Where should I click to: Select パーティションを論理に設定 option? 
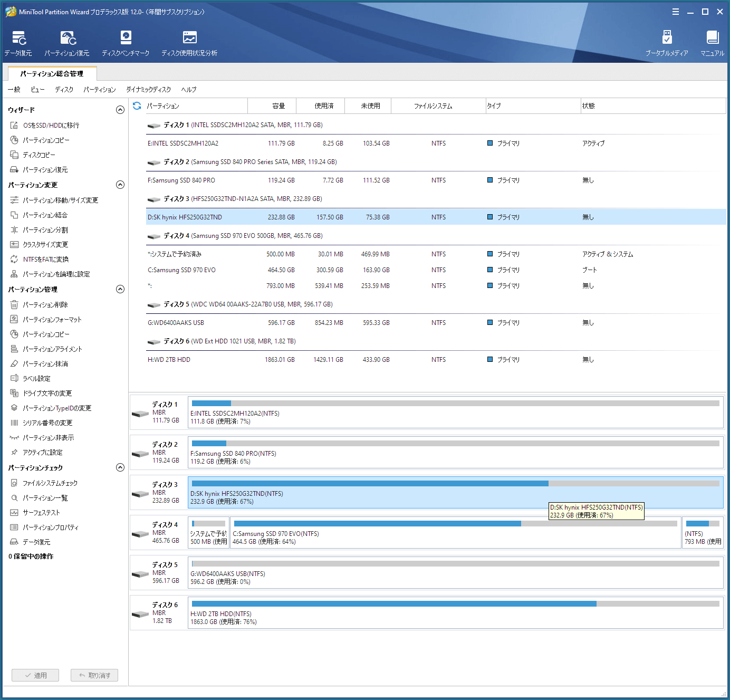50,274
